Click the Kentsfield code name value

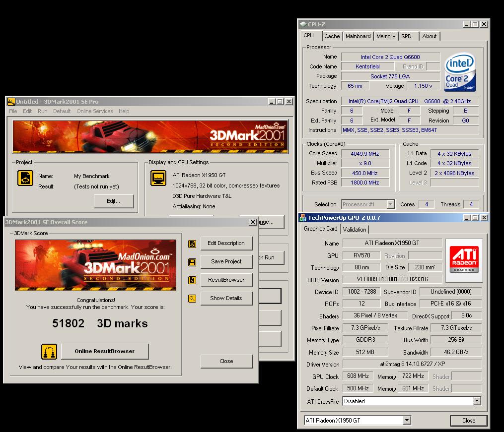click(x=368, y=66)
